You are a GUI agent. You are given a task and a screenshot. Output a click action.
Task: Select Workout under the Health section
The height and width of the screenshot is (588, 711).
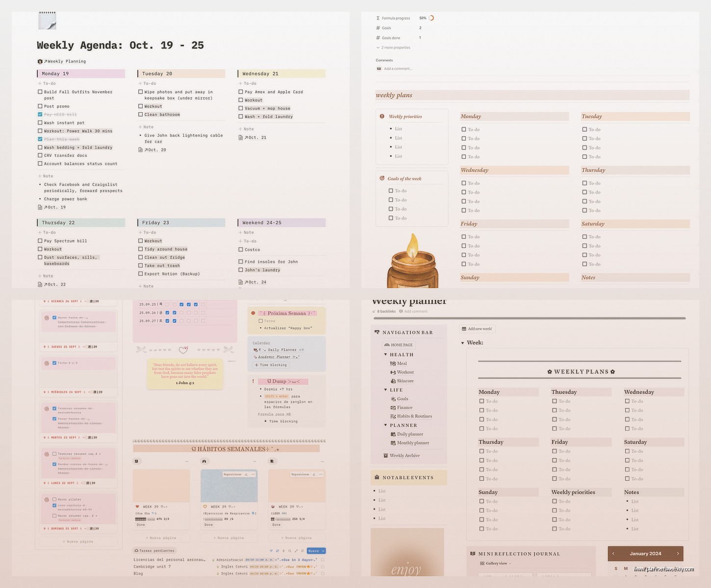point(405,372)
